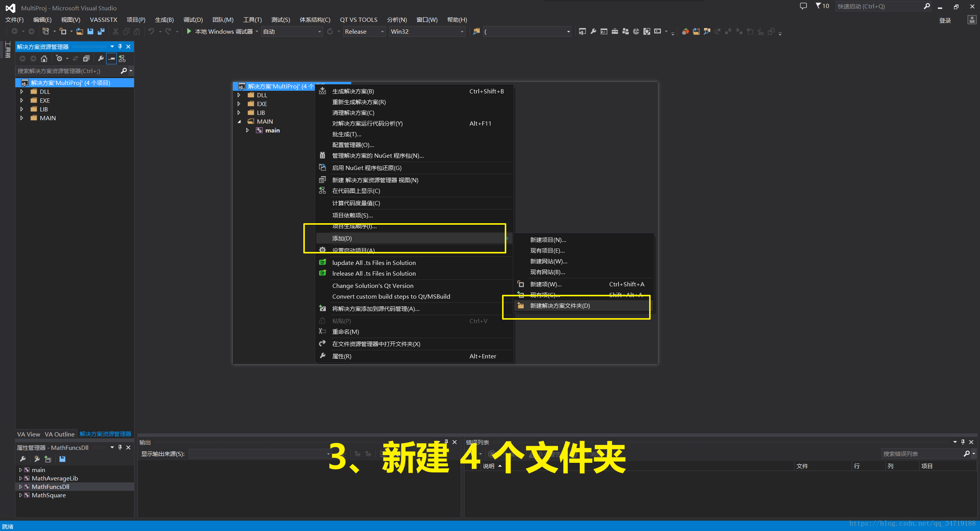The width and height of the screenshot is (980, 531).
Task: Choose 添加(D) in the context menu
Action: click(x=414, y=238)
